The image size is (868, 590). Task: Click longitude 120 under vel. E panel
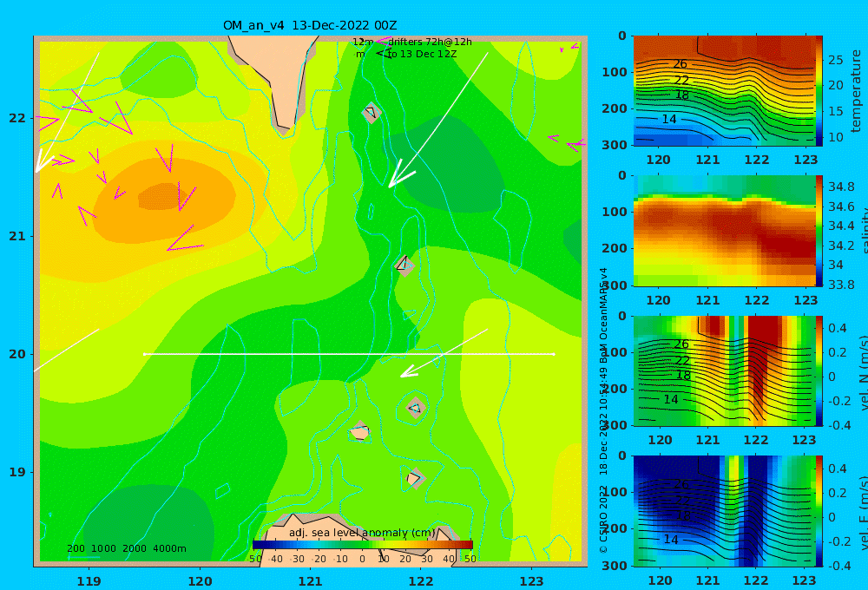click(x=660, y=580)
